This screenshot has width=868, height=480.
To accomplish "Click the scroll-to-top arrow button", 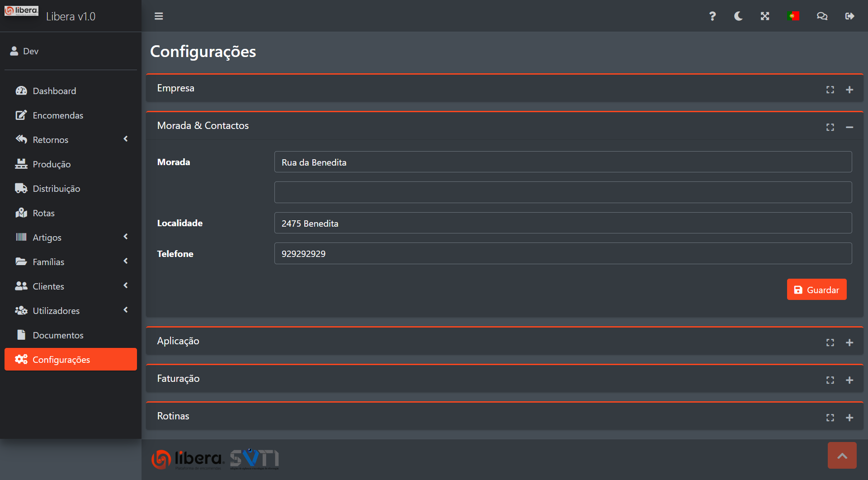I will tap(842, 456).
